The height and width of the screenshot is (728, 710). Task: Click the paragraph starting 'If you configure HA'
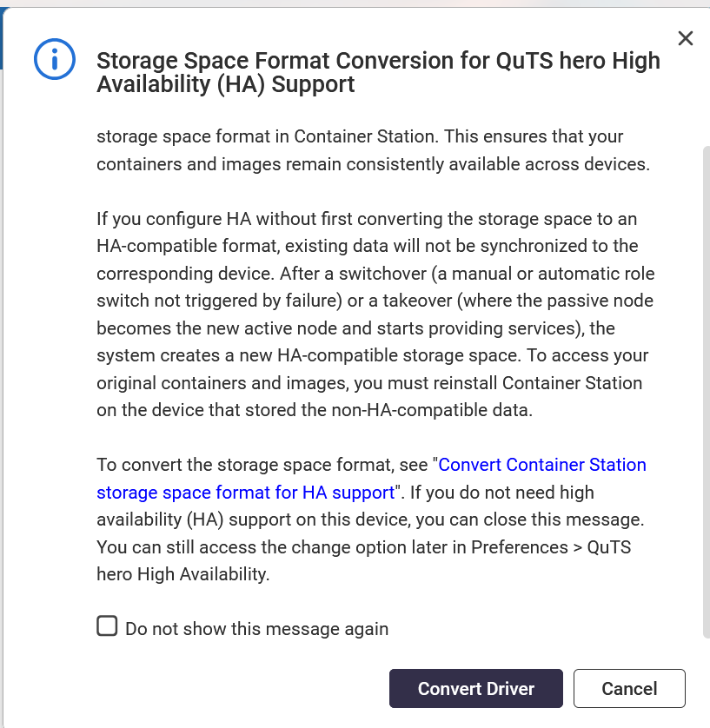tap(366, 219)
